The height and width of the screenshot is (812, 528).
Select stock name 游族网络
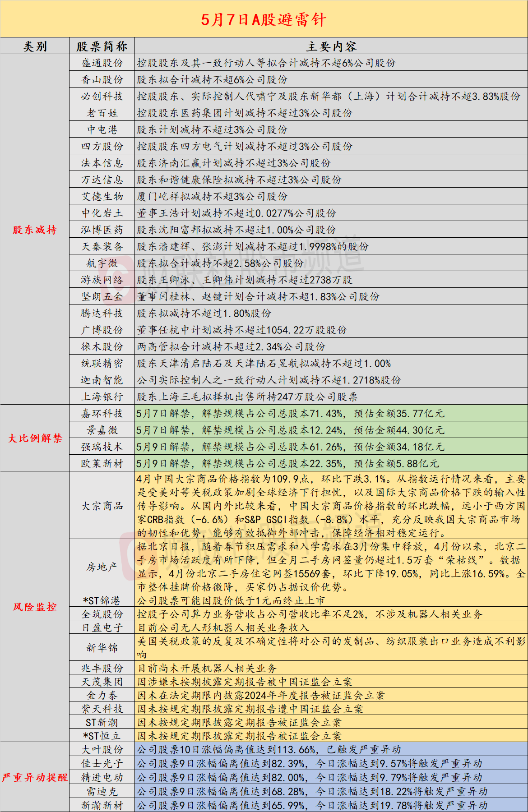[102, 280]
